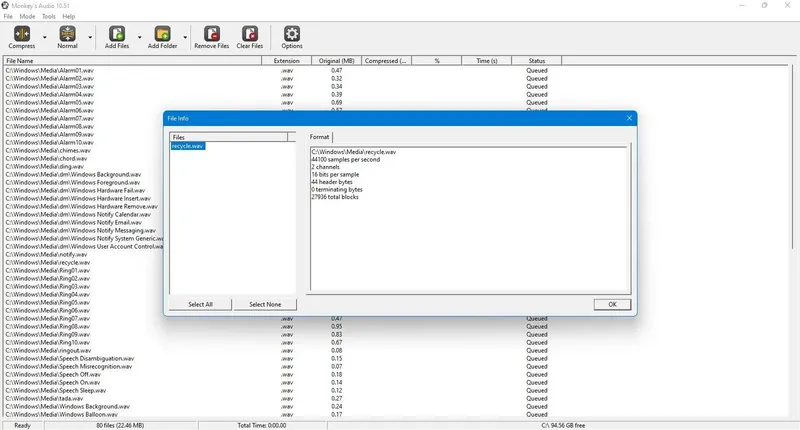Open the Tools menu
800x430 pixels.
[48, 16]
